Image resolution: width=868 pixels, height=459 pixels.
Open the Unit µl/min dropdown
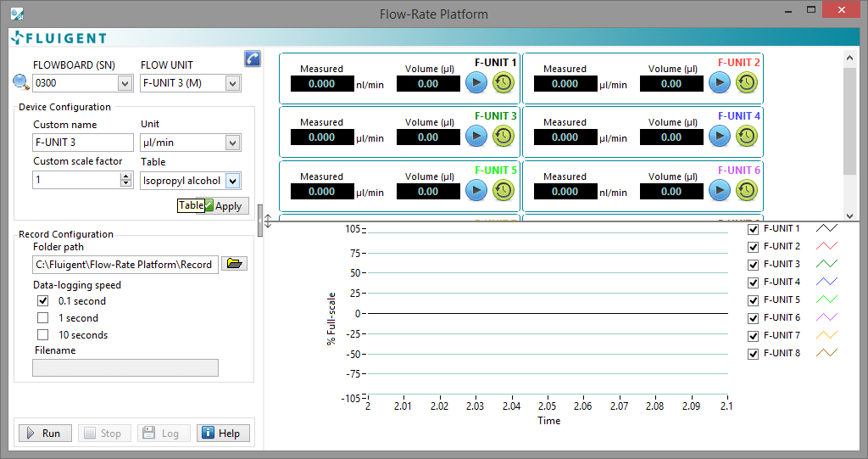pos(233,143)
